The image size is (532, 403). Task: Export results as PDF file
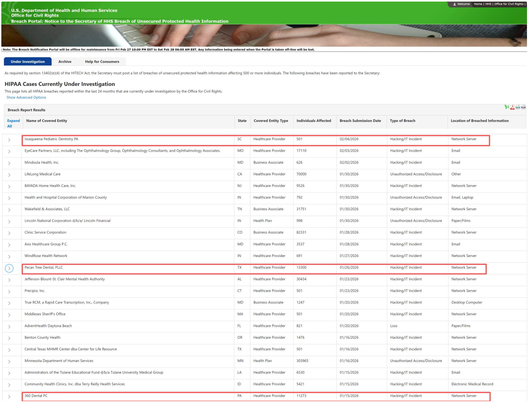point(512,107)
